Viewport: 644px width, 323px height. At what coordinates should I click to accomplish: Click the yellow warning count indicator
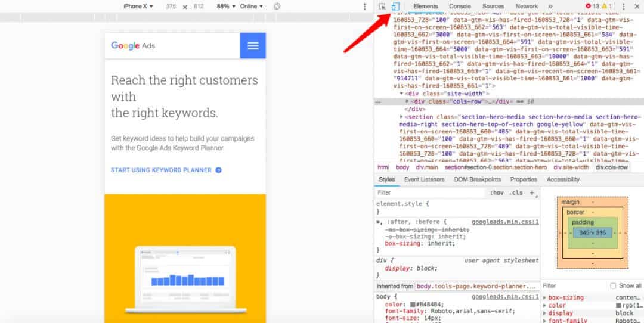608,6
